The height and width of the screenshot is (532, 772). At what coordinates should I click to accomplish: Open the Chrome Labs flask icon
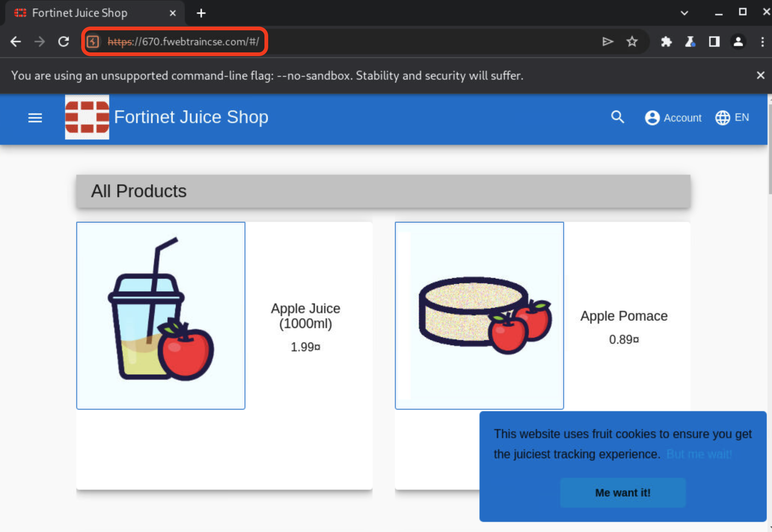pos(690,42)
